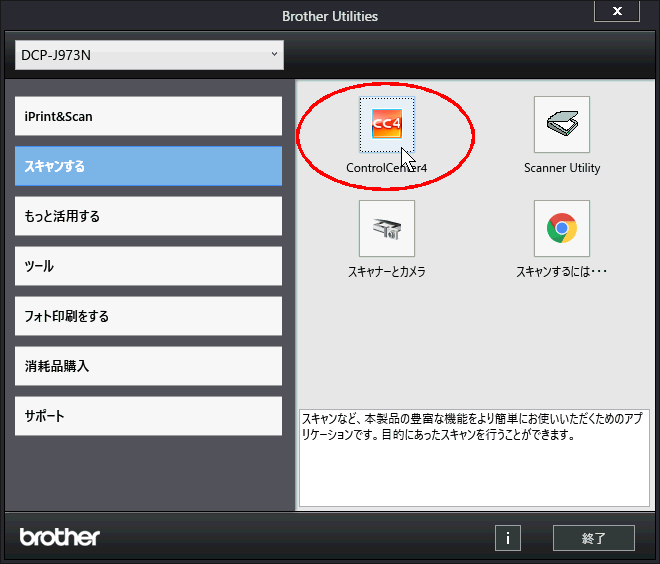Show the サポート category
Screen dimensions: 660x564
point(148,416)
